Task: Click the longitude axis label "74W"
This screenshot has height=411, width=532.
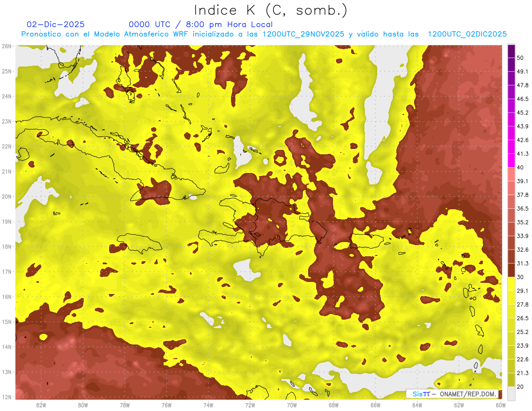Action: click(x=208, y=405)
